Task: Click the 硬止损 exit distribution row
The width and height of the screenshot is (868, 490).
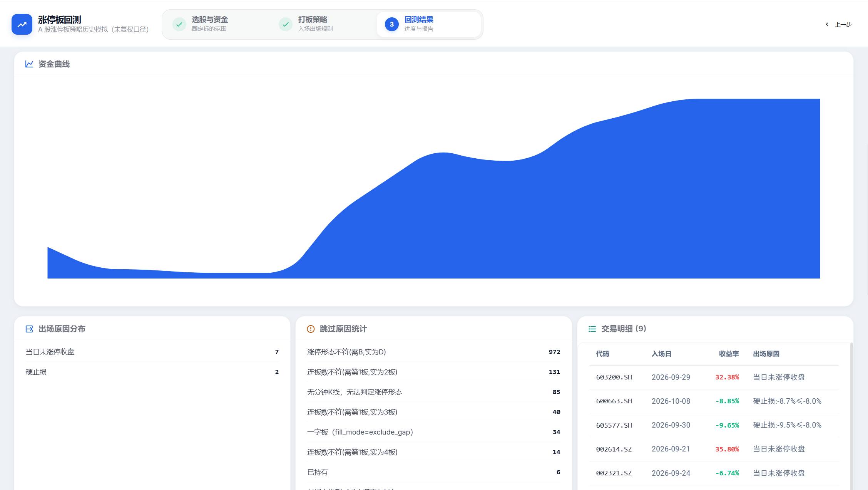Action: 152,372
